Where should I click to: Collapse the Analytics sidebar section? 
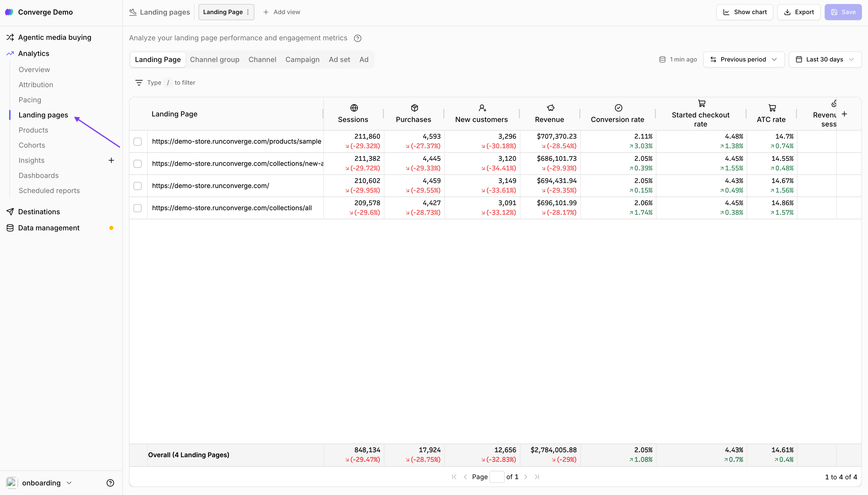(34, 53)
